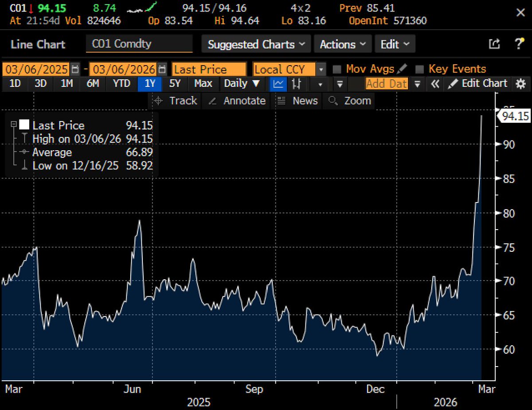Open the end date calendar picker
The height and width of the screenshot is (410, 532).
pos(163,69)
